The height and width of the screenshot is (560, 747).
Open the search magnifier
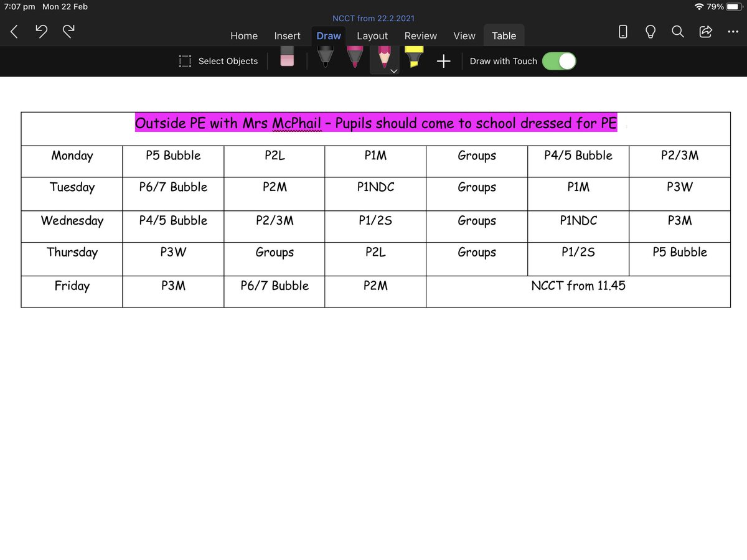678,32
